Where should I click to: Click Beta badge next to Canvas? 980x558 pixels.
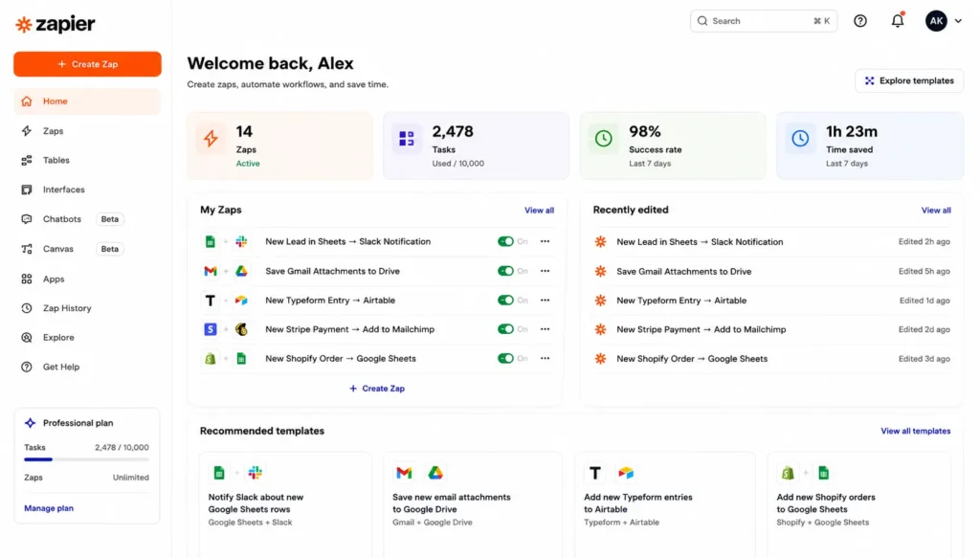coord(109,249)
